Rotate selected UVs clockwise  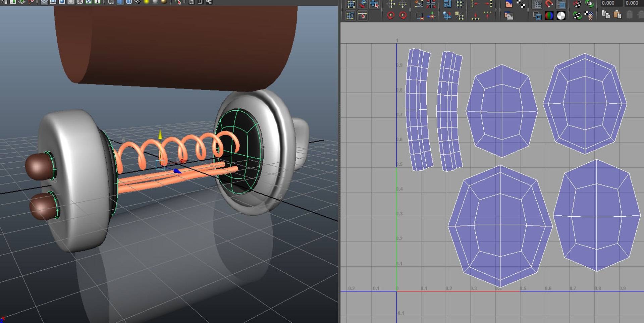pos(403,15)
